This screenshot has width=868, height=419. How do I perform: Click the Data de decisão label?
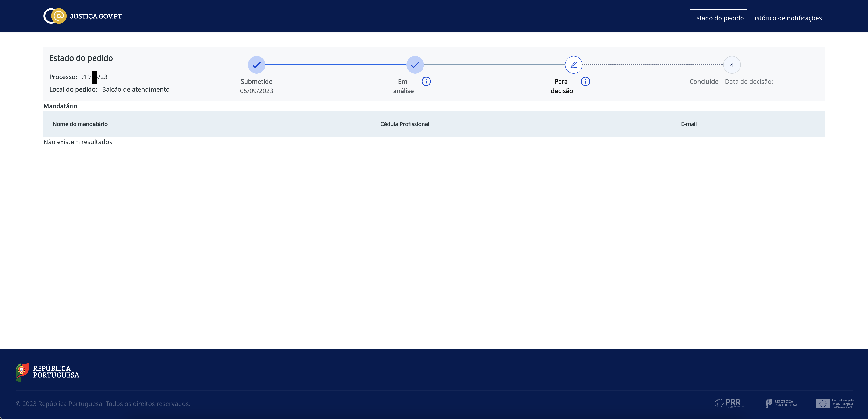(749, 82)
